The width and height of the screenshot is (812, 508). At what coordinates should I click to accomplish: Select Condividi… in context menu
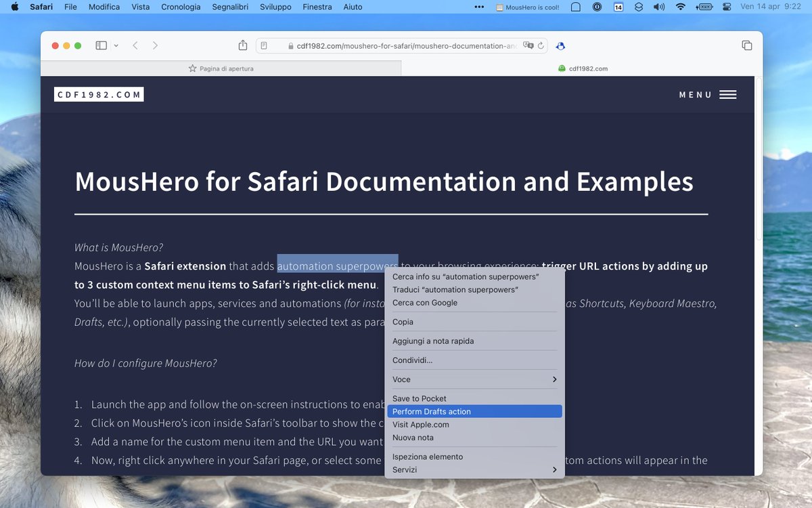(474, 360)
